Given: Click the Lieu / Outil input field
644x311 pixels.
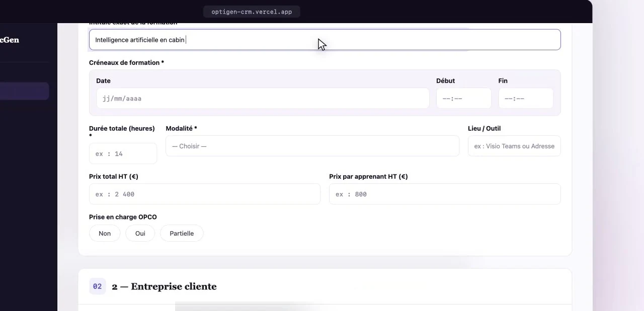Looking at the screenshot, I should 514,146.
